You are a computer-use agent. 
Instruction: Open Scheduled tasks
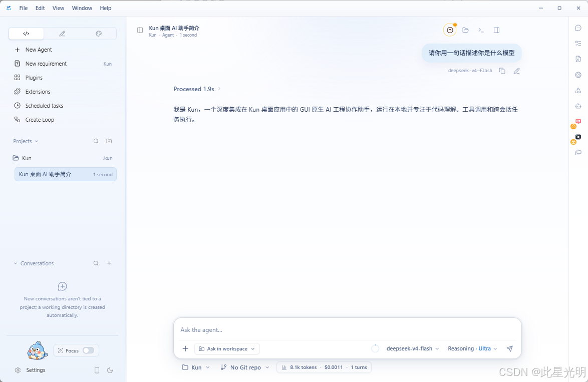(x=63, y=106)
